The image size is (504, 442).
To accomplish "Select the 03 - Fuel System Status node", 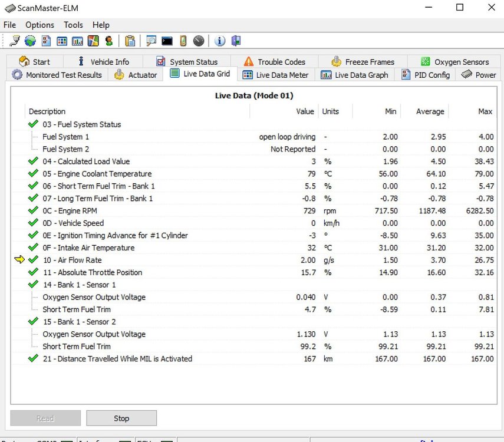I will coord(81,124).
